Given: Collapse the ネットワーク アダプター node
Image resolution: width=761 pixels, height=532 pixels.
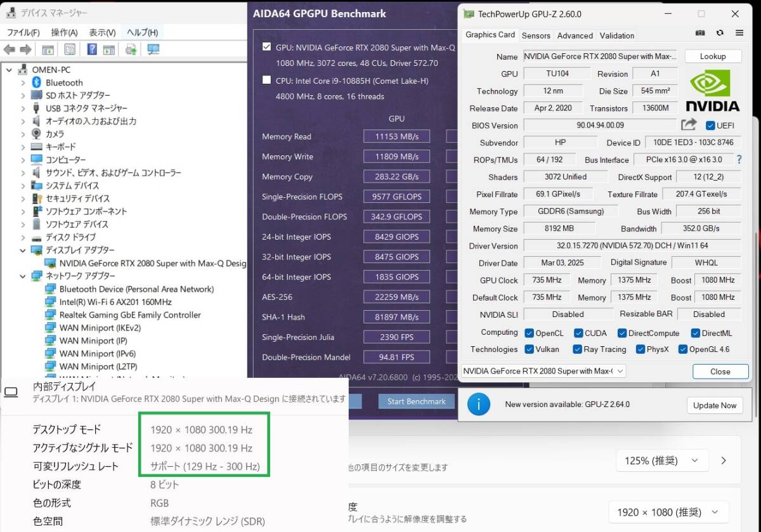Looking at the screenshot, I should (x=23, y=276).
